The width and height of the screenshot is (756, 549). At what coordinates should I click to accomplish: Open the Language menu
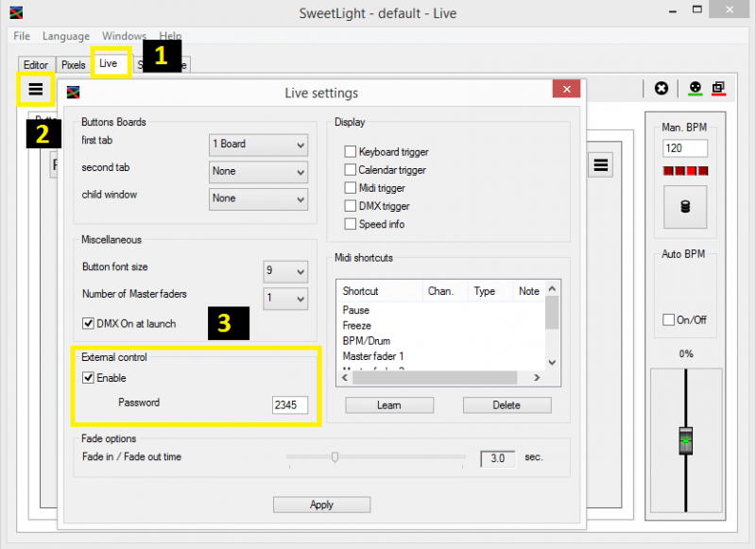tap(66, 36)
